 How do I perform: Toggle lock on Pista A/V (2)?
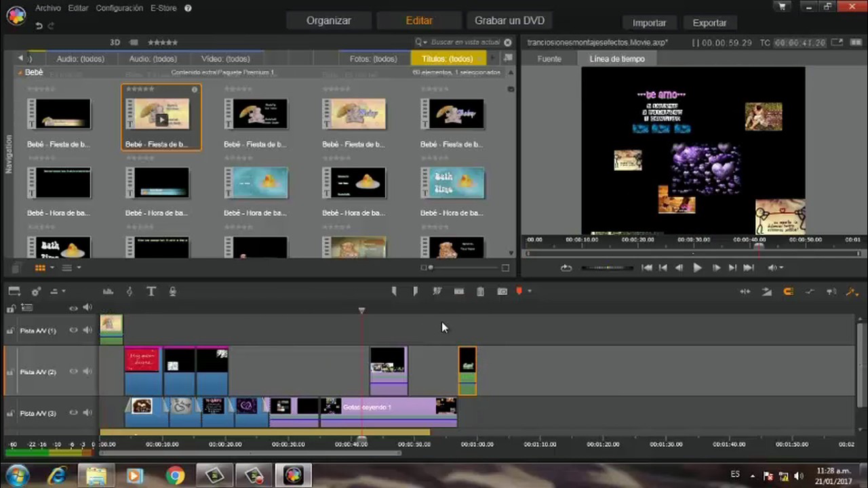[x=10, y=371]
